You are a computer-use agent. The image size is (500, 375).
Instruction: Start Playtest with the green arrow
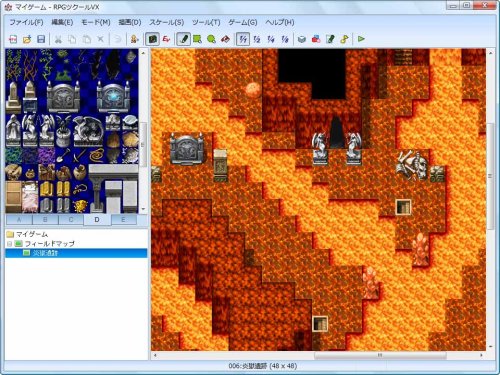[361, 39]
